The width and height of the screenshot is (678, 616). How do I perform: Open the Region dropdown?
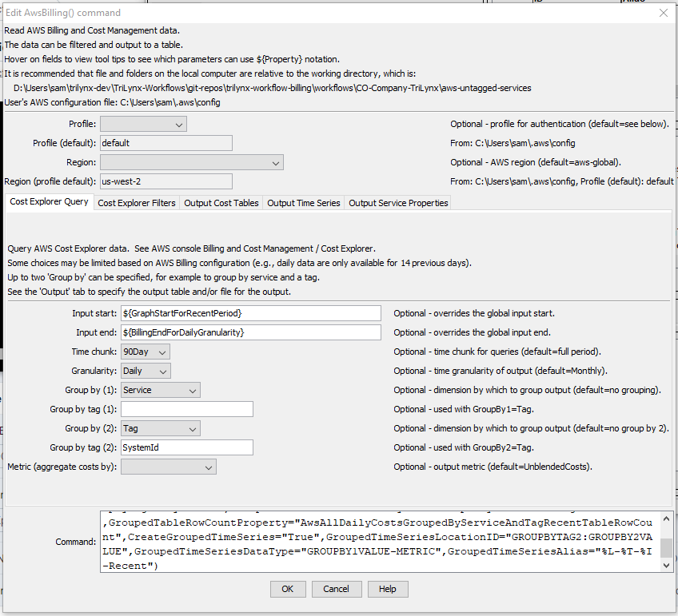[x=192, y=163]
